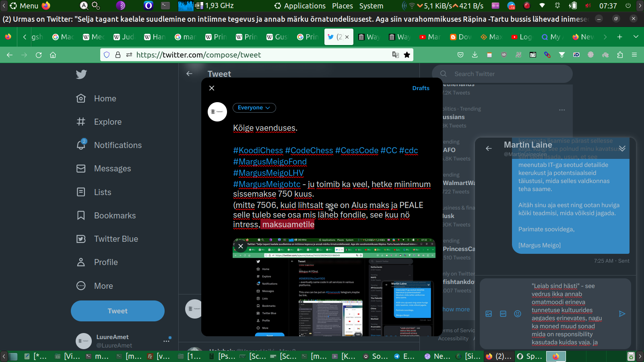Open the trash icon in bottom panel
644x362 pixels.
631,356
